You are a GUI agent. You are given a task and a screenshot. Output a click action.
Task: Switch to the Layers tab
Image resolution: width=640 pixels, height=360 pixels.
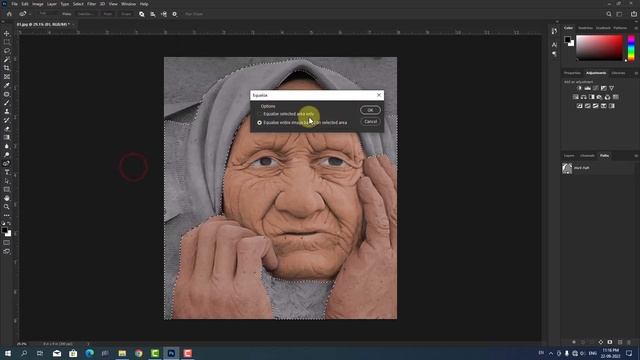569,156
